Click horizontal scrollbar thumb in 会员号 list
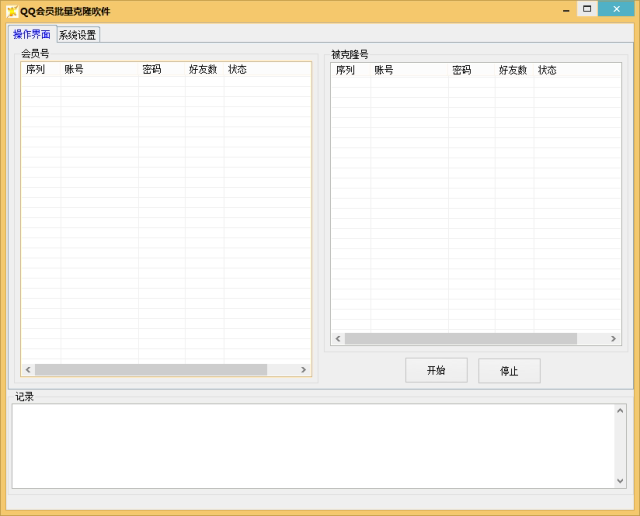The width and height of the screenshot is (640, 516). pos(151,369)
